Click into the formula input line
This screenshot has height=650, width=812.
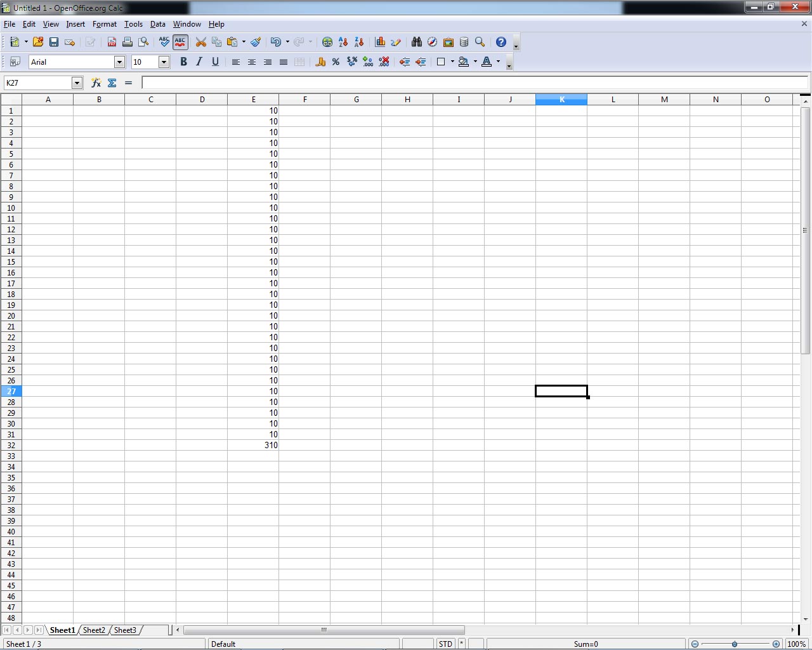pyautogui.click(x=469, y=83)
